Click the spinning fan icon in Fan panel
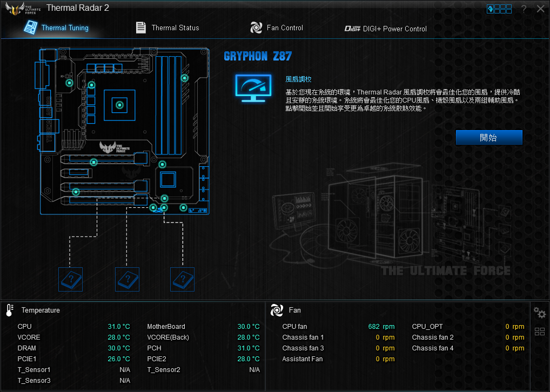 coord(276,310)
